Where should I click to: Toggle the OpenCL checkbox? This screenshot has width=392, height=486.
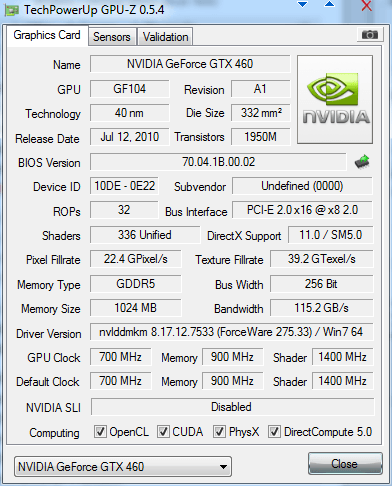pos(100,431)
